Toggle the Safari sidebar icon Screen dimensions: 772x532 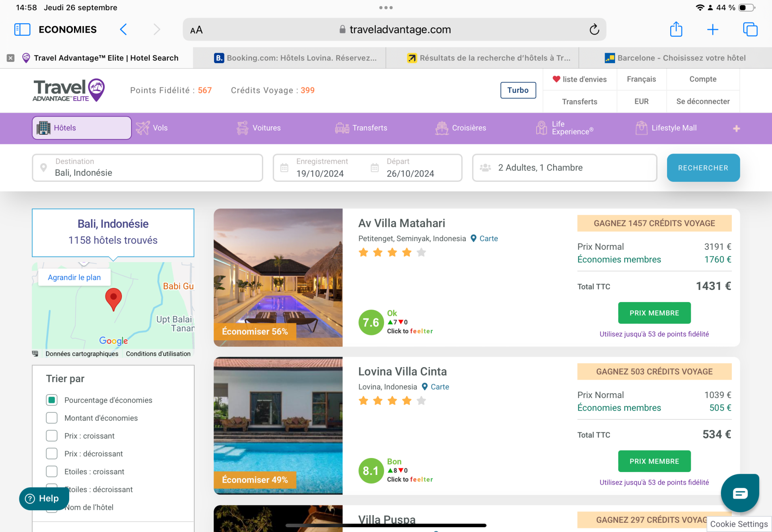tap(22, 29)
